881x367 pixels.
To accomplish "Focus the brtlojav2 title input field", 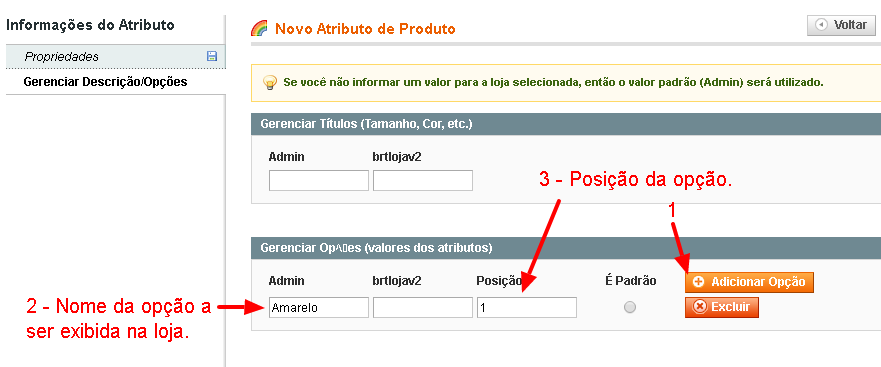I will point(423,180).
